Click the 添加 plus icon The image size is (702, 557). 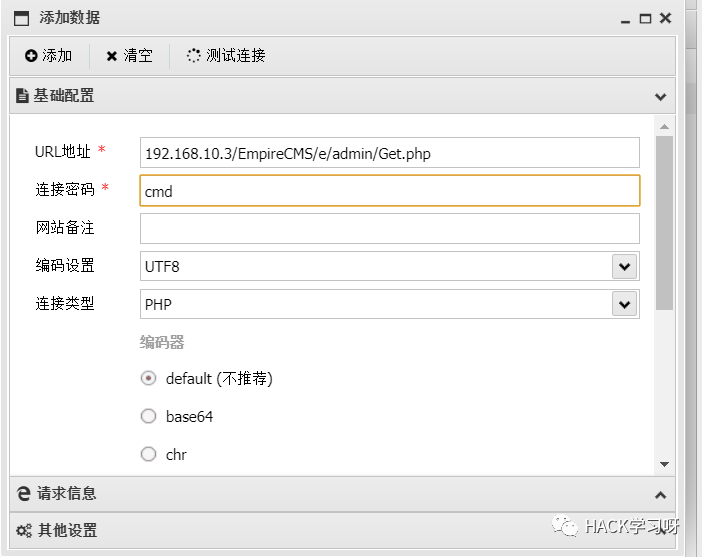tap(31, 56)
